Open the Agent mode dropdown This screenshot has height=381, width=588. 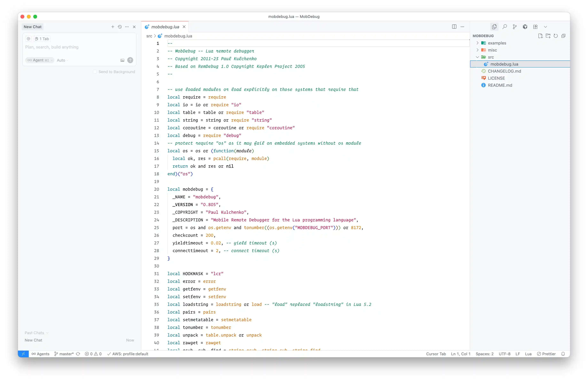point(40,60)
